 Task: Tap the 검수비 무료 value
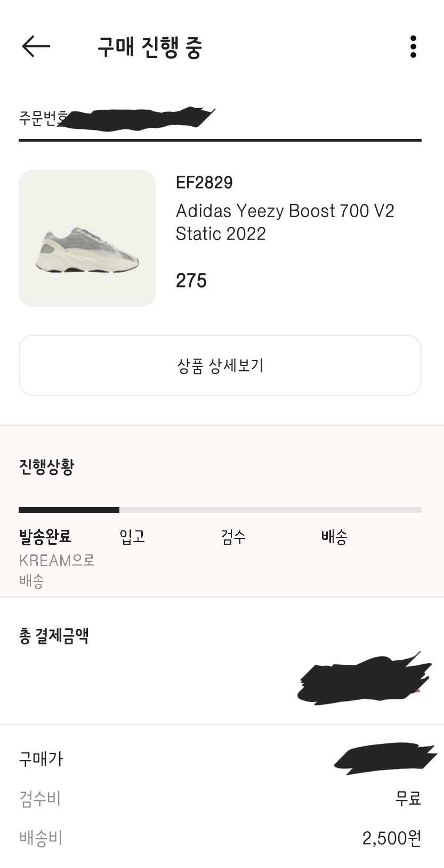(408, 798)
